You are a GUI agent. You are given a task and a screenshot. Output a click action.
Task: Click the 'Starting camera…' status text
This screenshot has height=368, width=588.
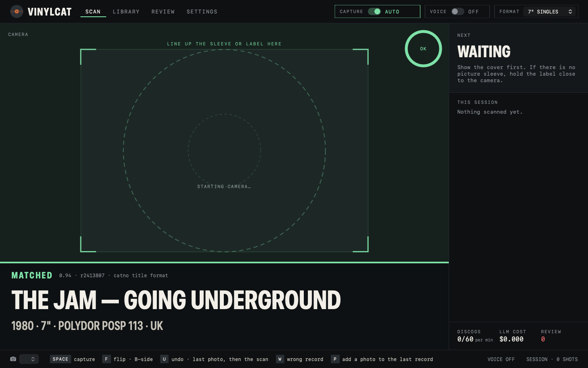click(x=224, y=186)
